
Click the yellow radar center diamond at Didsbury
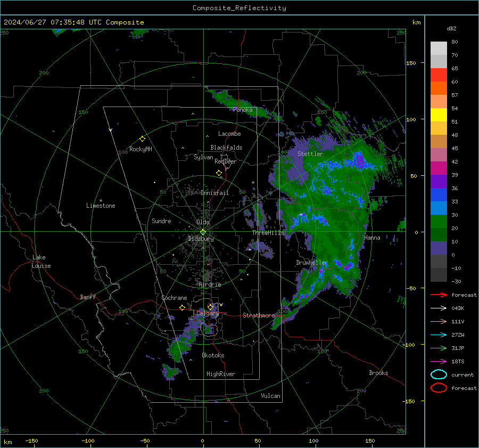tap(203, 232)
